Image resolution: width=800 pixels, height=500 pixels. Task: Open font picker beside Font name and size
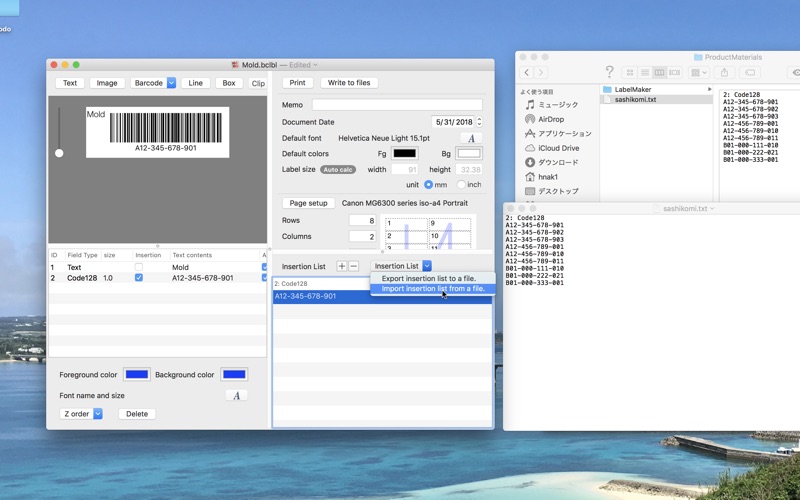(236, 395)
